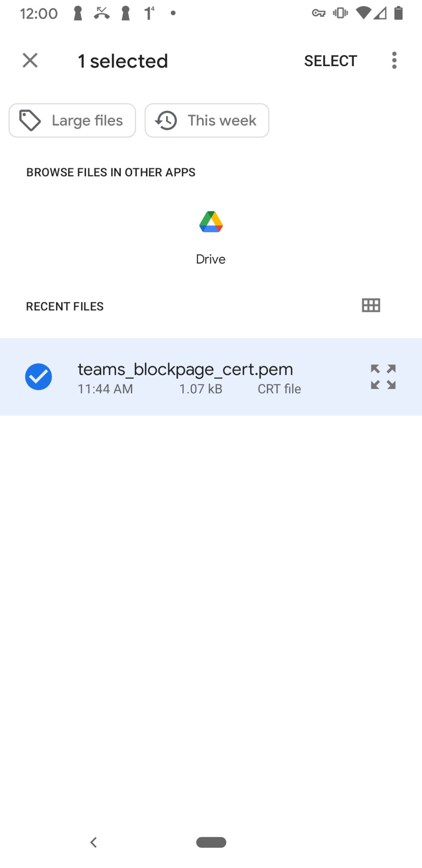Viewport: 422px width, 868px height.
Task: Open the three-dot overflow menu
Action: (x=394, y=60)
